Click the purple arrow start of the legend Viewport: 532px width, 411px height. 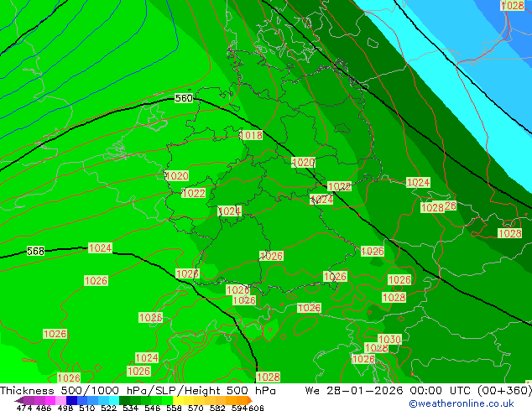coord(19,400)
